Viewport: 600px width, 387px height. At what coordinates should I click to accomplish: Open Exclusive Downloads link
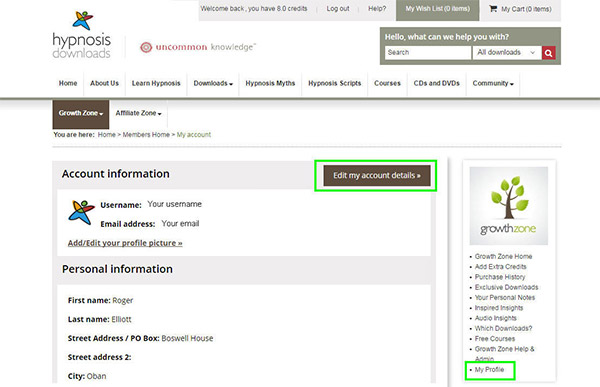click(x=506, y=287)
